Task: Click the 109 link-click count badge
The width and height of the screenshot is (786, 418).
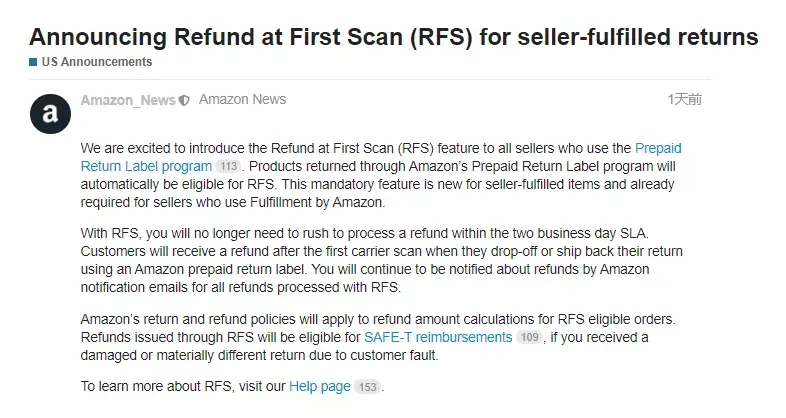Action: pyautogui.click(x=529, y=337)
